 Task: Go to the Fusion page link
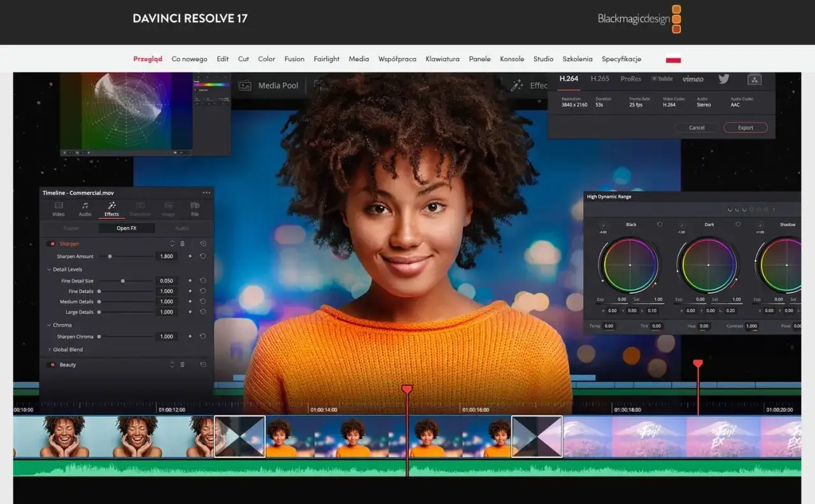click(x=294, y=59)
